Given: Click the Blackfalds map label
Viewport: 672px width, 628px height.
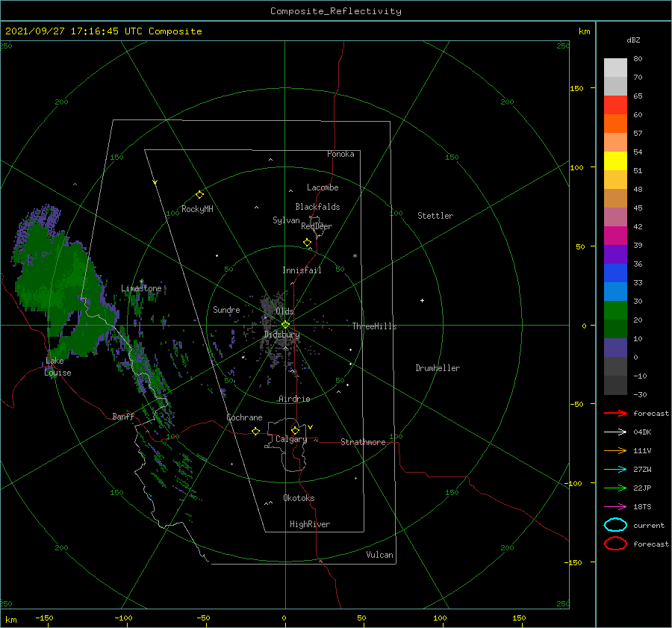Looking at the screenshot, I should (x=317, y=207).
